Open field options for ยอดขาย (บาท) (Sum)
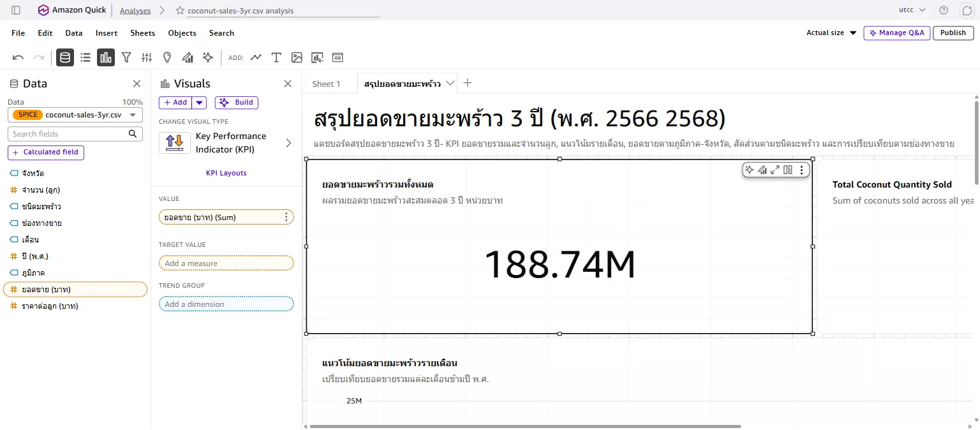Image resolution: width=980 pixels, height=430 pixels. [286, 218]
